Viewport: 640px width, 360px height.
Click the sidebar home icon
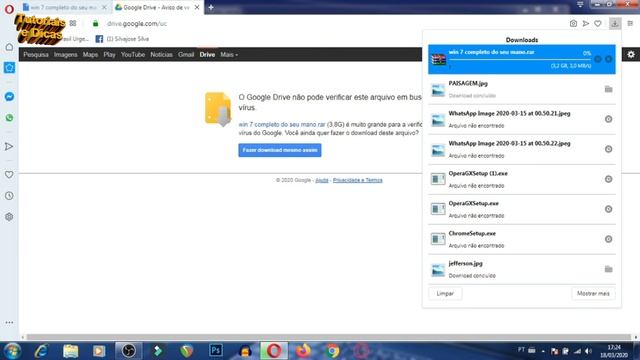pyautogui.click(x=9, y=47)
